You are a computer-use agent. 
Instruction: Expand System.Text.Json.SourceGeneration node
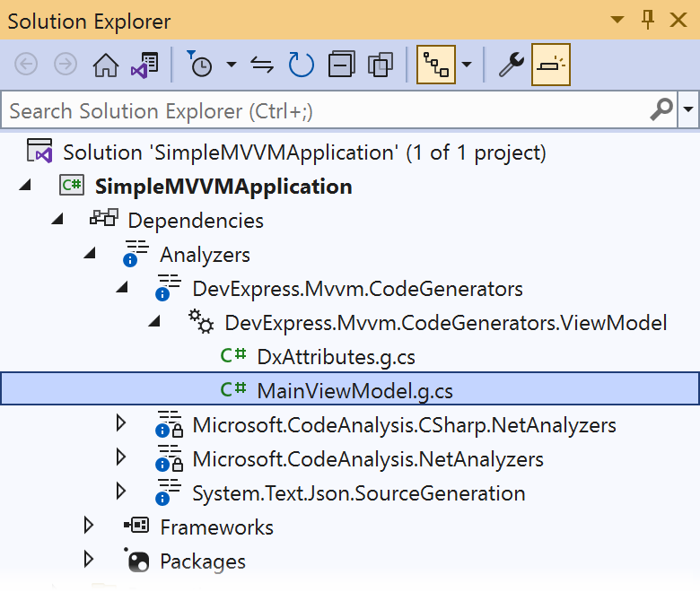tap(120, 492)
